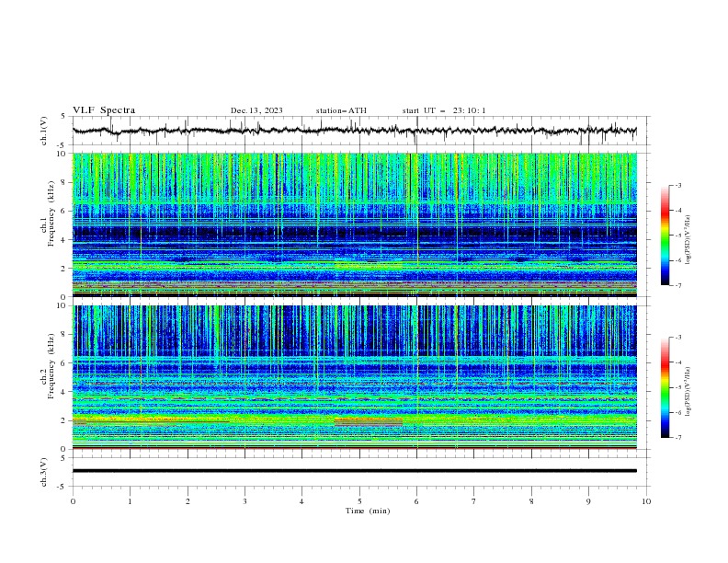Click the flat ch.3 voltage trace
728x563 pixels.
point(354,471)
